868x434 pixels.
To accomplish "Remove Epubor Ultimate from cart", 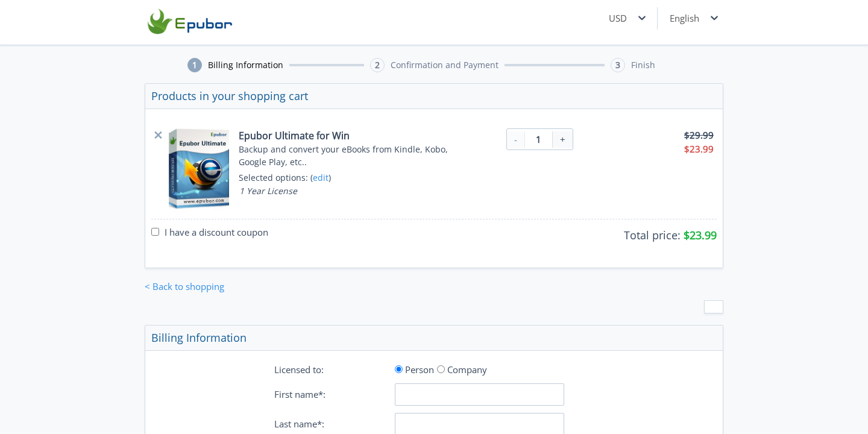I will coord(158,135).
